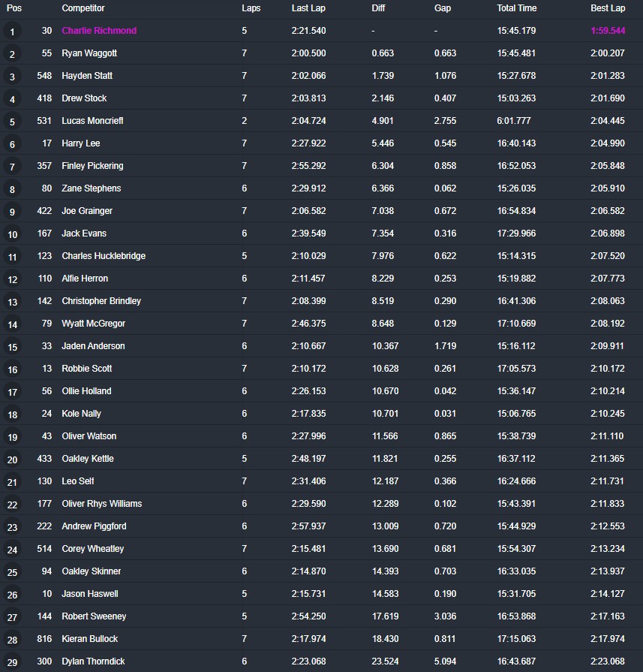This screenshot has width=643, height=672.
Task: Open Ryan Waggott's competitor entry
Action: click(x=89, y=53)
